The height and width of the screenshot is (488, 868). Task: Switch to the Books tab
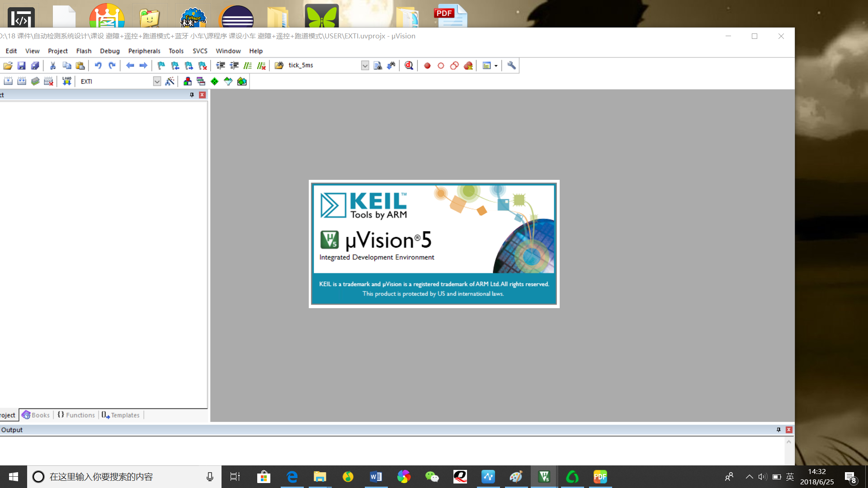point(36,415)
